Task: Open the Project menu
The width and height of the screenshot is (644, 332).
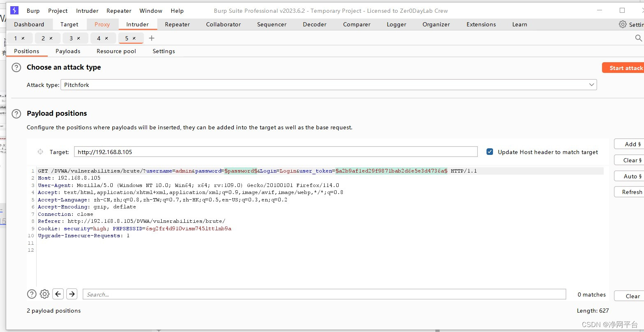Action: (58, 11)
